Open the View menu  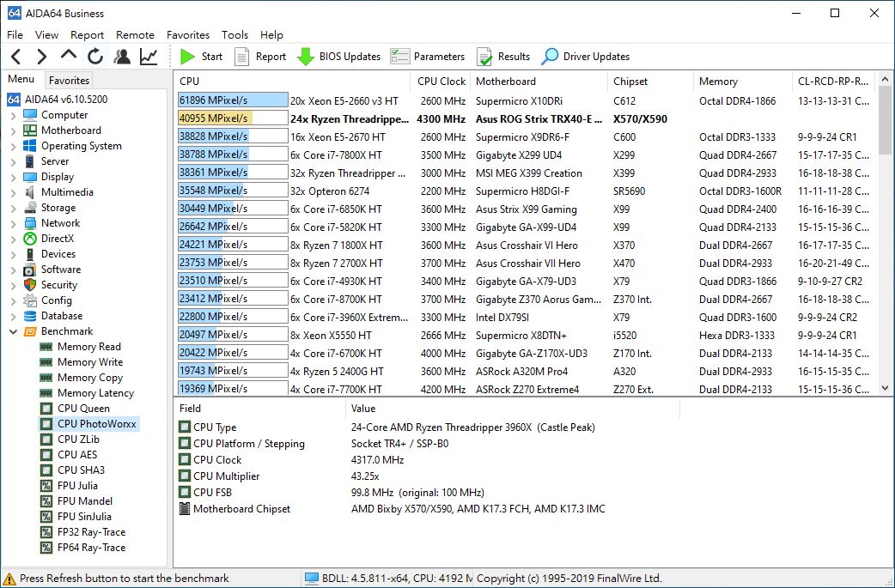point(46,35)
